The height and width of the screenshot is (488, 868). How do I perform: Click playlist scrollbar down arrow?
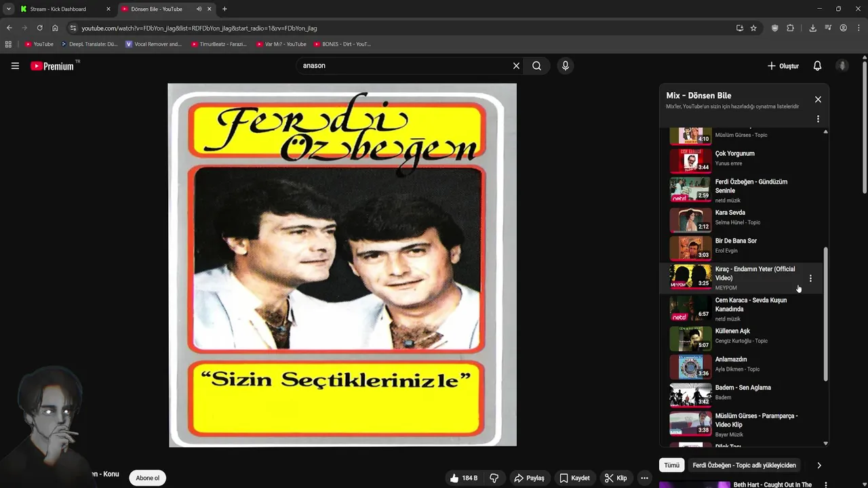[825, 443]
